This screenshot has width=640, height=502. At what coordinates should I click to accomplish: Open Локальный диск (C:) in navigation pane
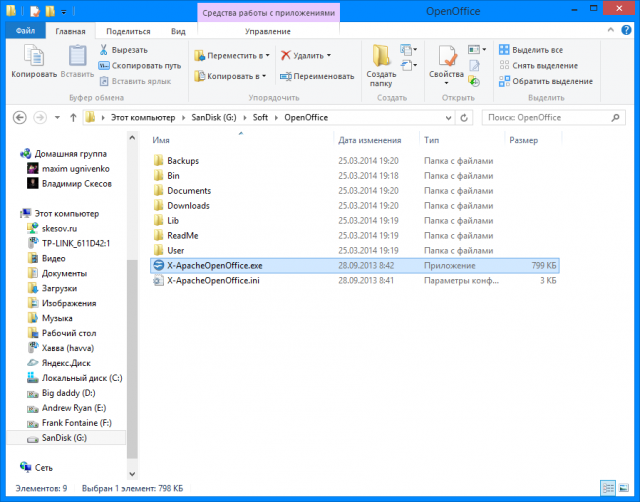click(x=74, y=378)
